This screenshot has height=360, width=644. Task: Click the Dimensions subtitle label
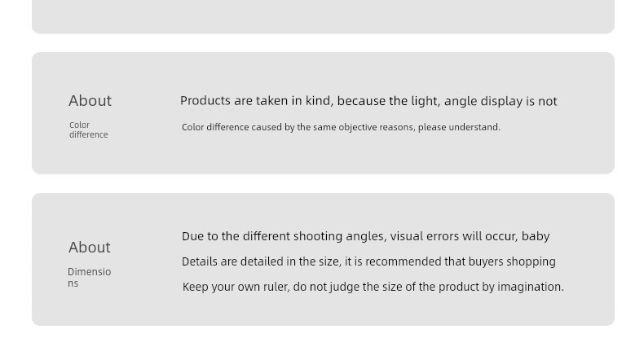click(x=89, y=278)
